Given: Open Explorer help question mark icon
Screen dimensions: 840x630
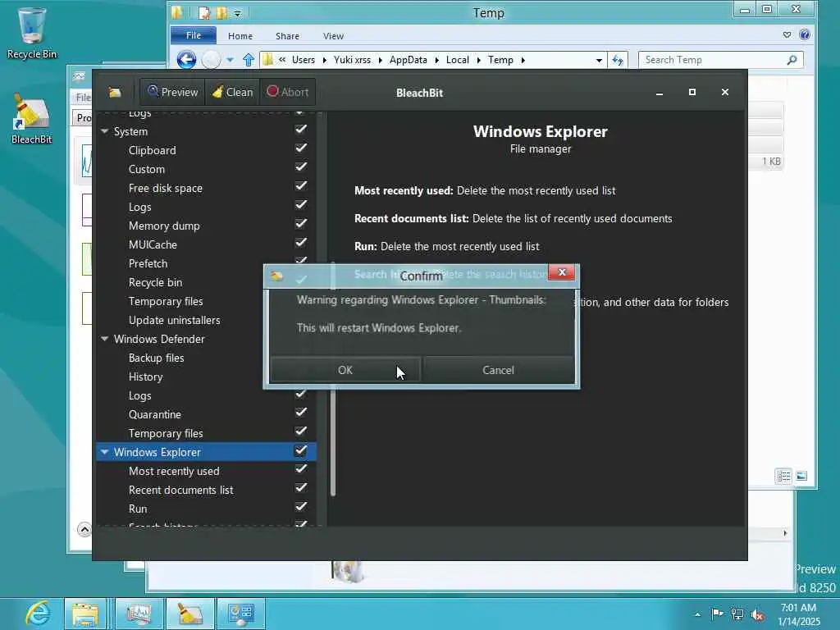Looking at the screenshot, I should click(x=804, y=35).
